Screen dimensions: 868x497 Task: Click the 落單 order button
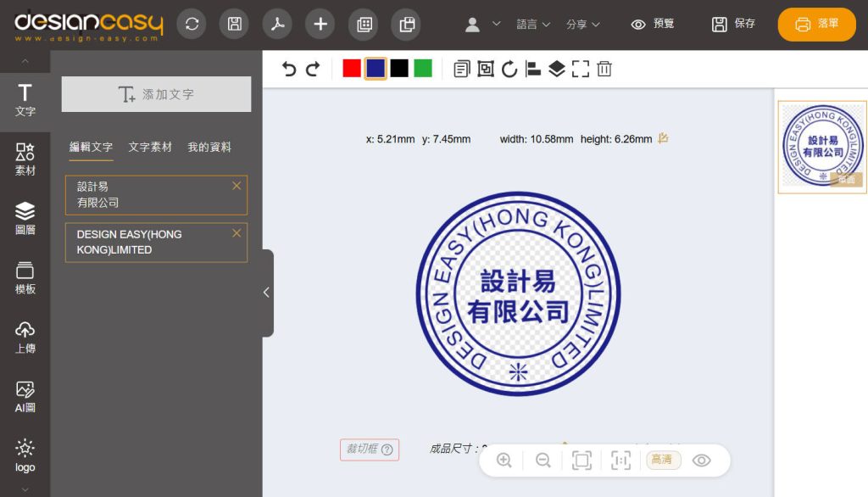click(x=815, y=25)
